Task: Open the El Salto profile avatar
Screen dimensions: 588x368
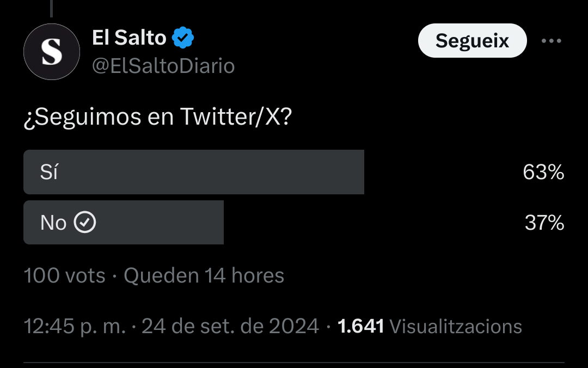Action: (52, 52)
